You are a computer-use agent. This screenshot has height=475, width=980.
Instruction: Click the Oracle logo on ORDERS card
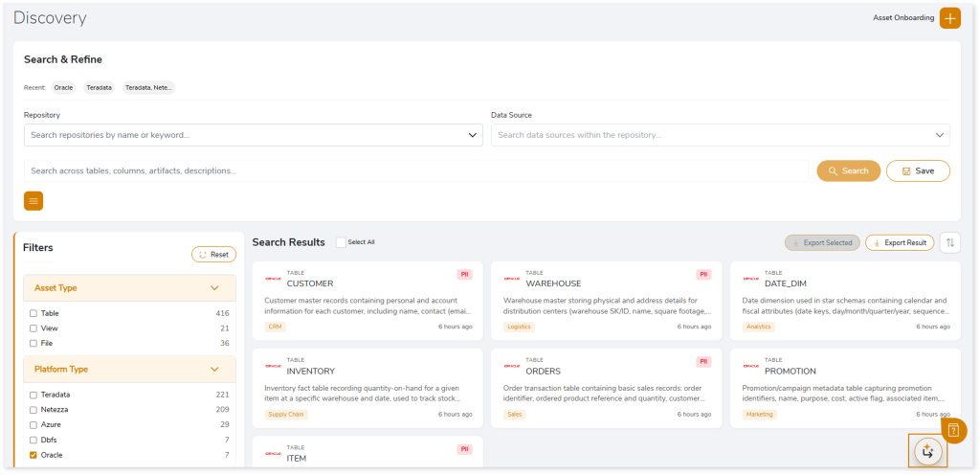point(512,366)
